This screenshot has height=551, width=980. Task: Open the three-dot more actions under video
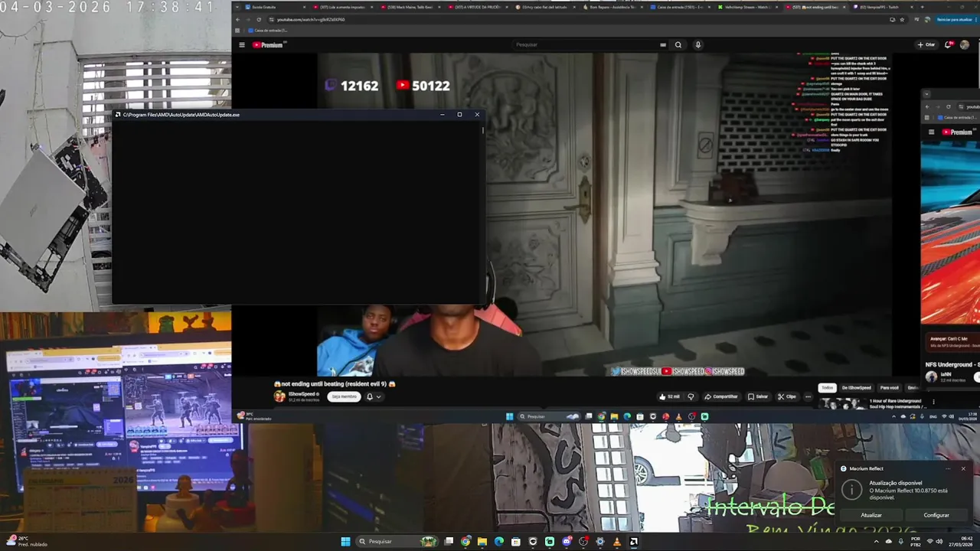coord(807,396)
